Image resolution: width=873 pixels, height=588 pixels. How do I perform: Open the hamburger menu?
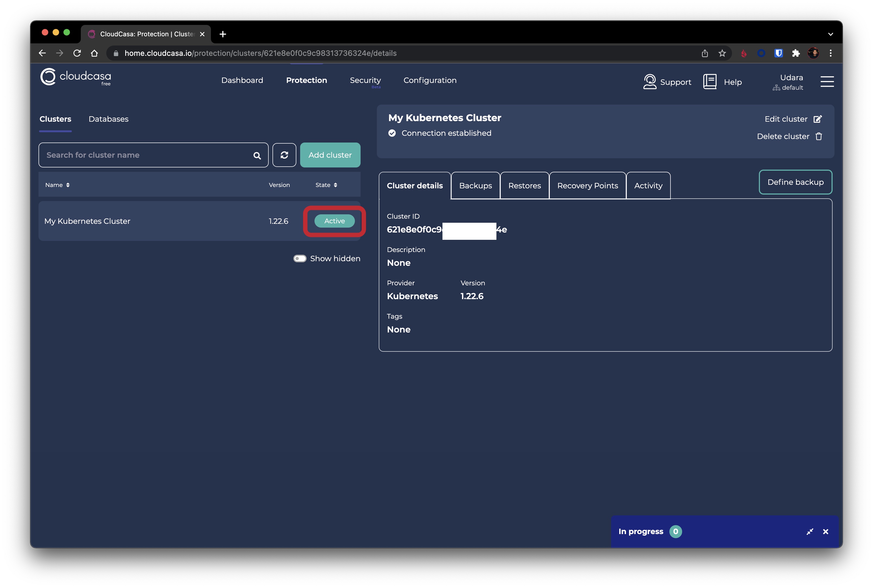[827, 81]
